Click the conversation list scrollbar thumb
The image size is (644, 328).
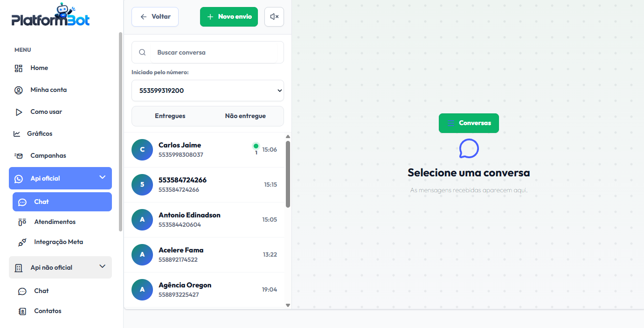pos(288,174)
